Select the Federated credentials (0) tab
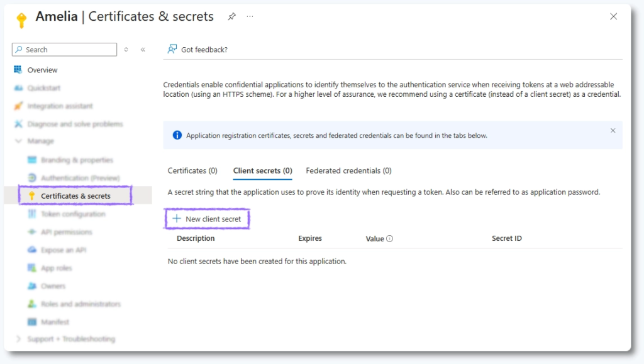Screen dimensions: 644x364 tap(348, 170)
